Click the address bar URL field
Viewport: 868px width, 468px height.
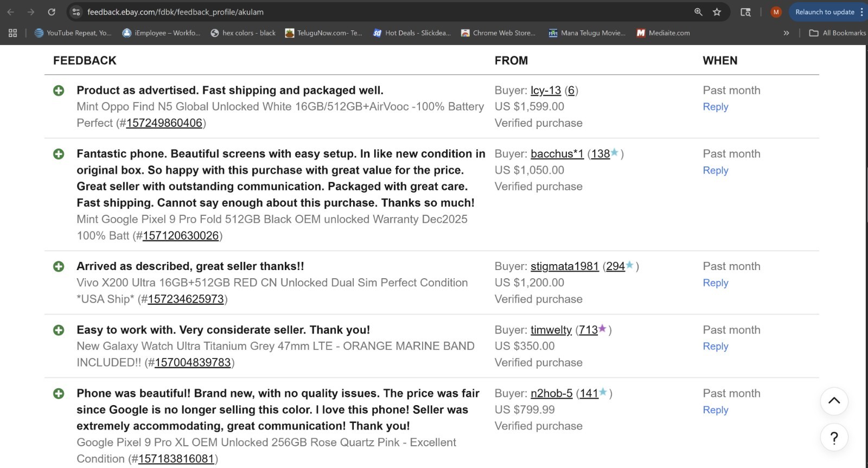pyautogui.click(x=380, y=12)
